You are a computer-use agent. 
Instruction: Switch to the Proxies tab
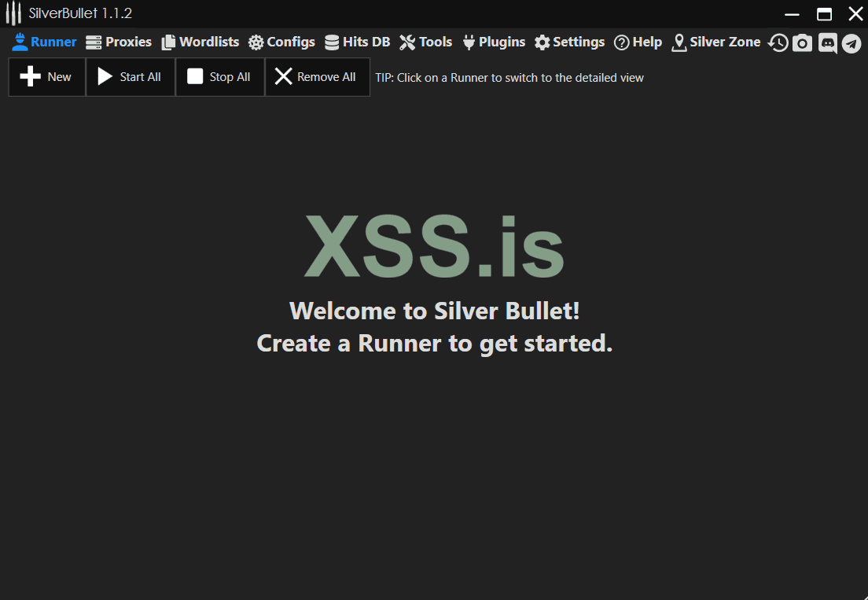click(119, 42)
